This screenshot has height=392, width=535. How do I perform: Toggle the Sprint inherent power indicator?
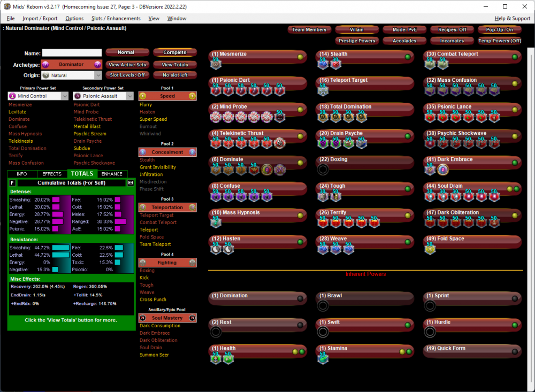tap(514, 298)
